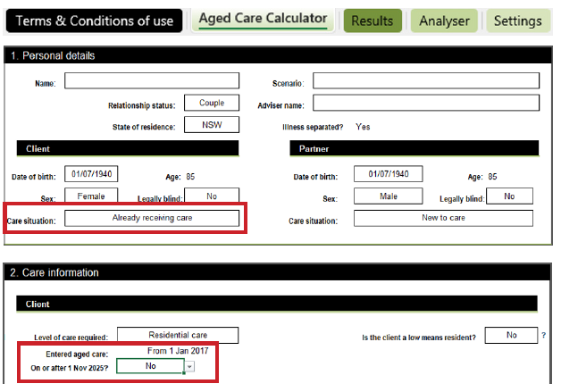Image resolution: width=561 pixels, height=392 pixels.
Task: Select the Relationship status Couple box
Action: (212, 104)
